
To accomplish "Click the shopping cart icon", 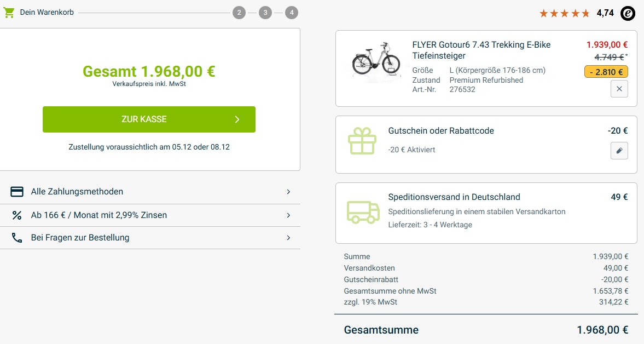I will (9, 12).
